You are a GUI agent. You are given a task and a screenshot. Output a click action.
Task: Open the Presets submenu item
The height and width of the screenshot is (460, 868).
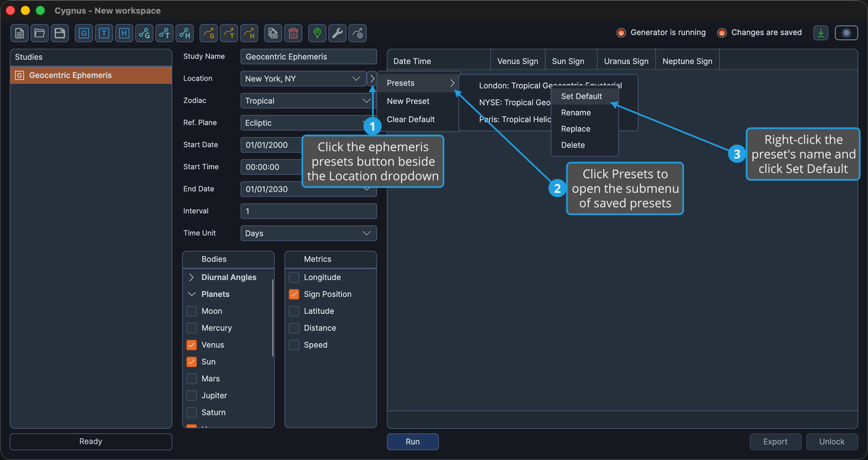coord(419,83)
